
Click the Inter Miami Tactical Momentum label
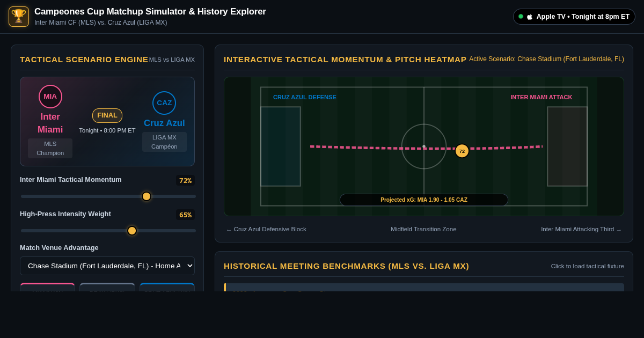(71, 180)
